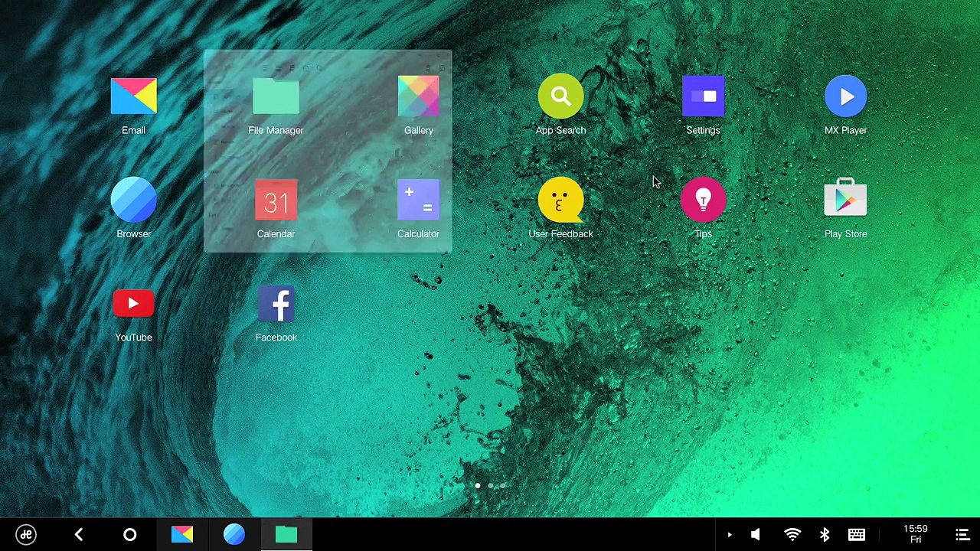980x551 pixels.
Task: Open the keyboard input tray icon
Action: 857,535
